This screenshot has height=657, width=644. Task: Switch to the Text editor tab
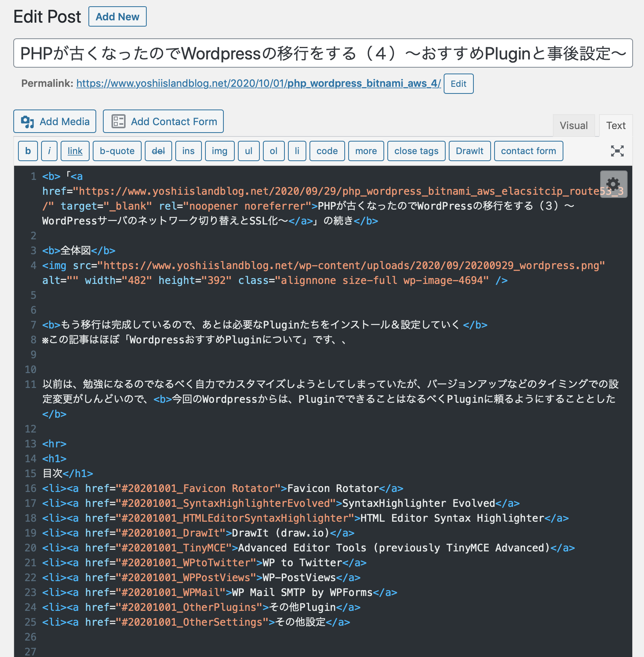pyautogui.click(x=616, y=126)
